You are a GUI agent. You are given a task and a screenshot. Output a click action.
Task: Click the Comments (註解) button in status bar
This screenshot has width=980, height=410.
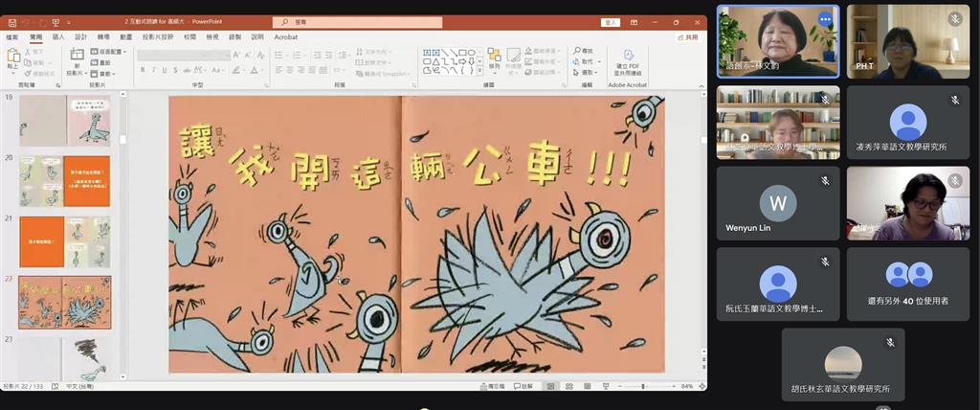point(523,386)
